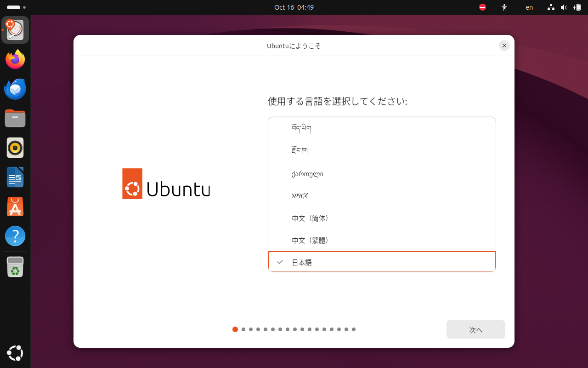This screenshot has width=588, height=368.
Task: Select 日本語 in the language list
Action: [x=382, y=262]
